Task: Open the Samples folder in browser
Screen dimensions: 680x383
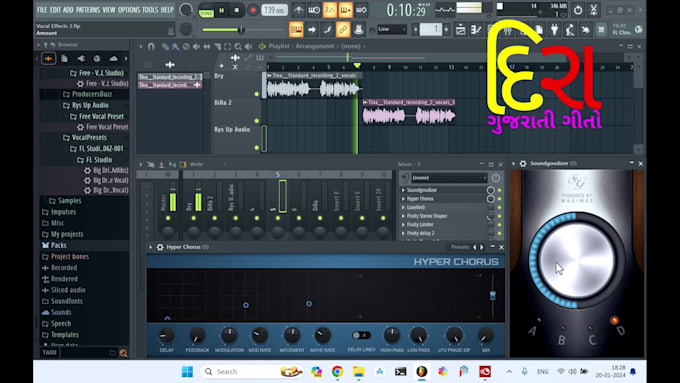Action: point(65,201)
